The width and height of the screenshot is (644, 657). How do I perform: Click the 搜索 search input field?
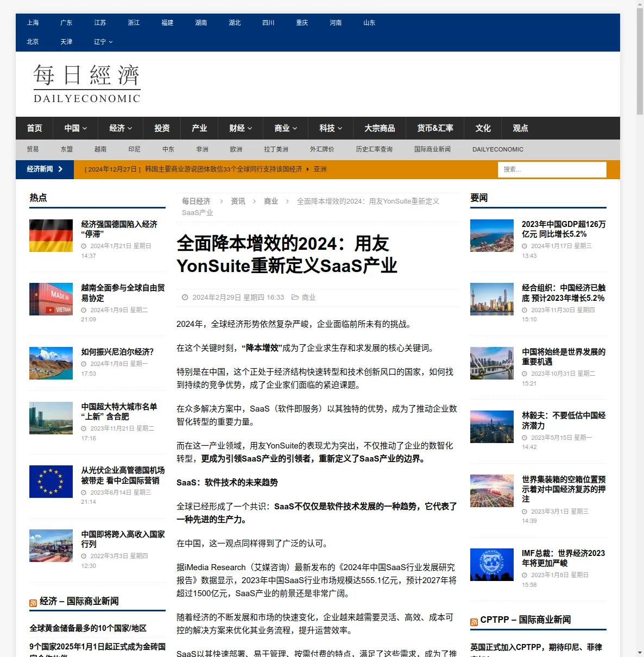(x=552, y=169)
